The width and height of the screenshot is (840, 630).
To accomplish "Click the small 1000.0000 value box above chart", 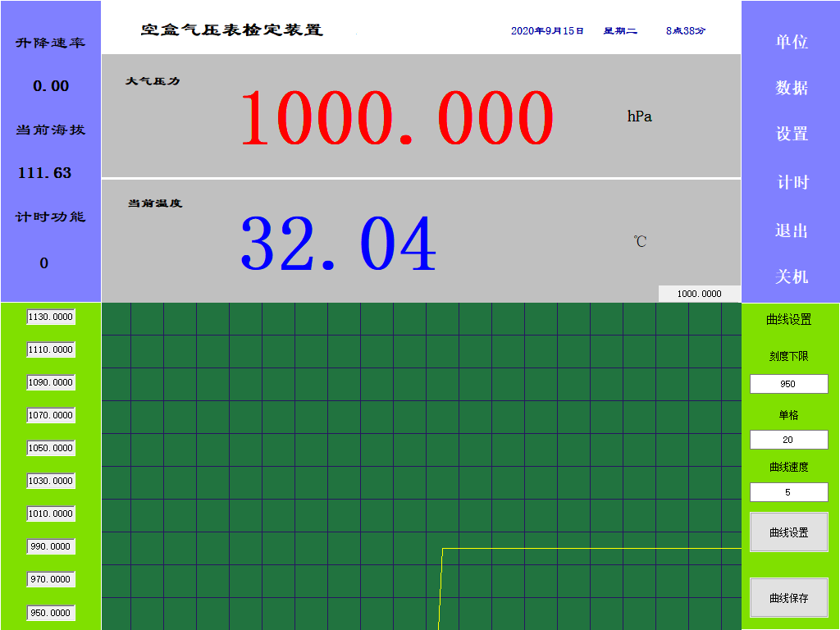I will click(699, 294).
